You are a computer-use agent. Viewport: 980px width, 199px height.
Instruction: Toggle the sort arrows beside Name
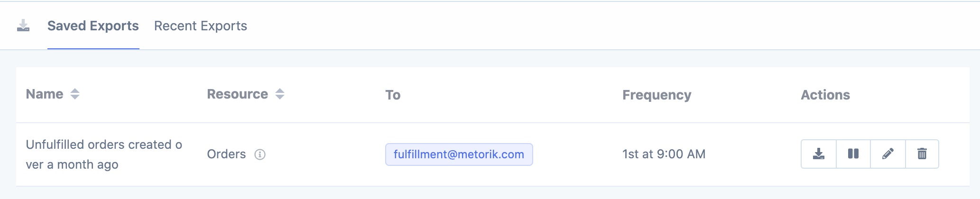pyautogui.click(x=75, y=94)
